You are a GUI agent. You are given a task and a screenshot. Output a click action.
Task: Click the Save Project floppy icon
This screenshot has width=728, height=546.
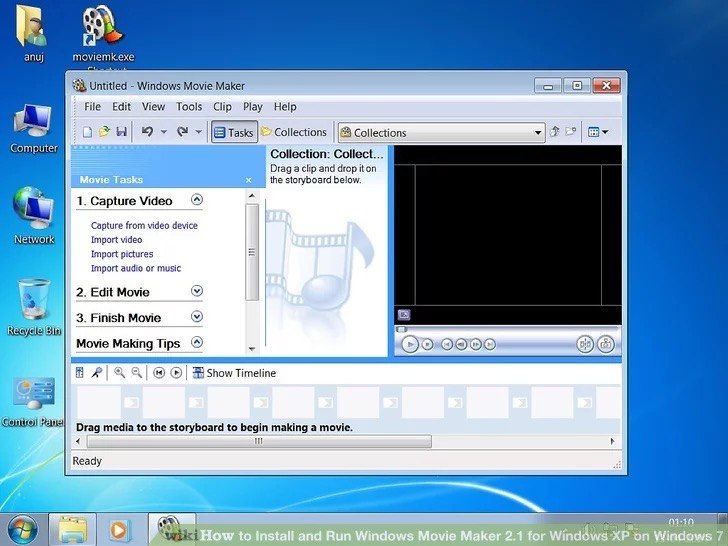point(121,132)
